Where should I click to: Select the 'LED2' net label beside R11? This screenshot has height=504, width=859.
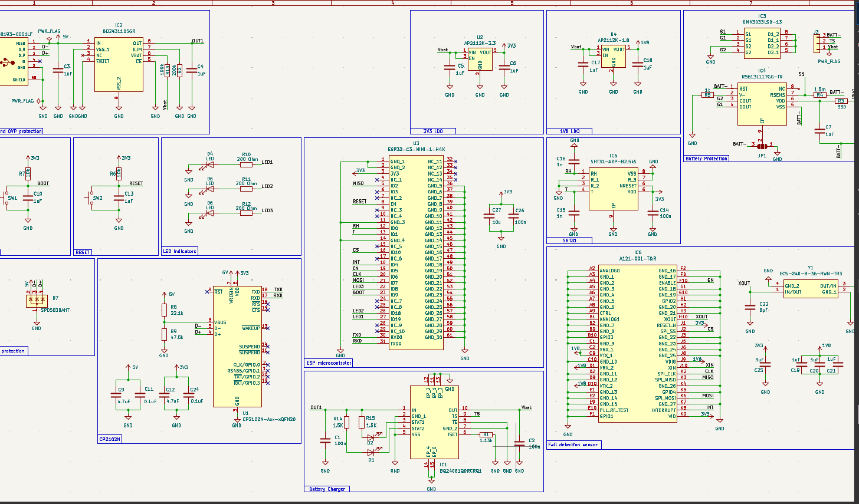pos(267,186)
